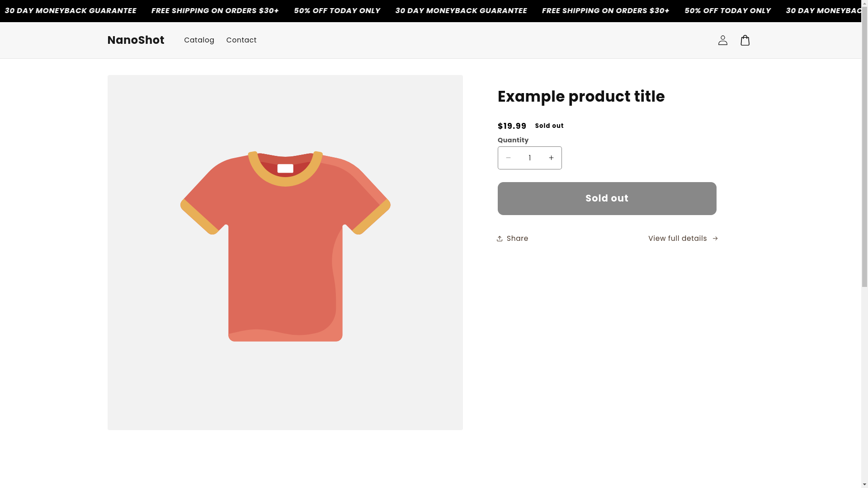Screen dimensions: 868x488
Task: Open the red t-shirt product image
Action: pyautogui.click(x=285, y=253)
